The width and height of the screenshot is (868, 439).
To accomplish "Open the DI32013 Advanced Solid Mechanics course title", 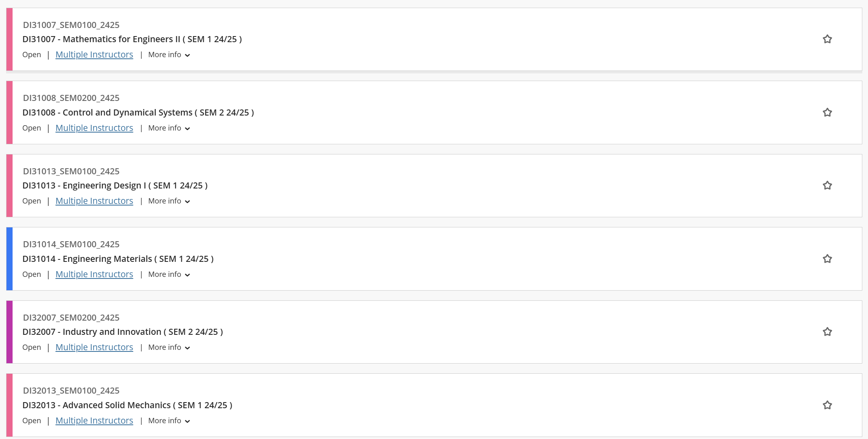I will (127, 405).
